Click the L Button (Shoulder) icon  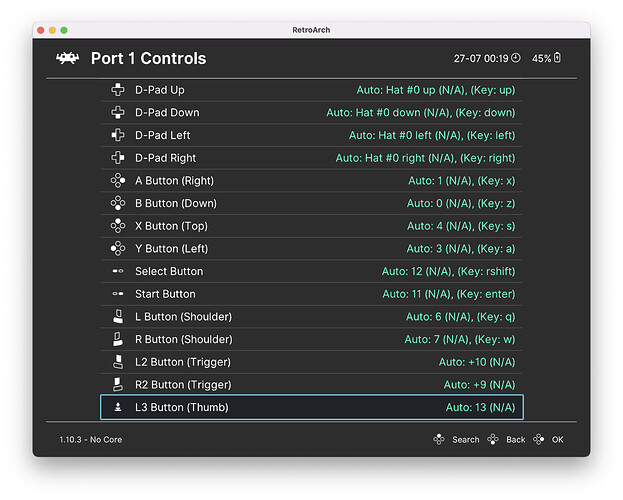coord(117,317)
